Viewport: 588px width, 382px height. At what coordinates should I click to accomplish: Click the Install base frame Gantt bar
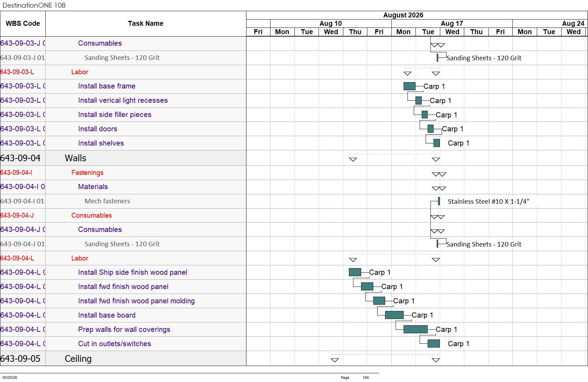point(409,86)
